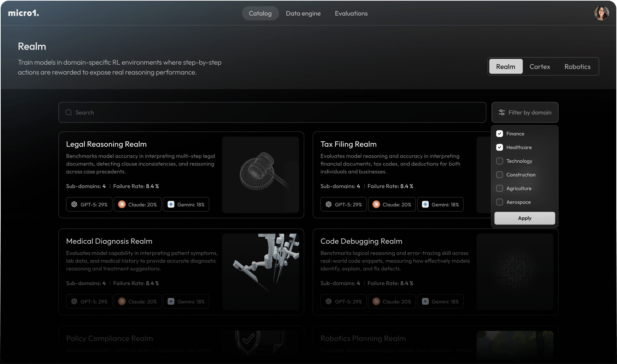This screenshot has width=617, height=364.
Task: Collapse the Filter by domain dropdown
Action: [x=525, y=112]
